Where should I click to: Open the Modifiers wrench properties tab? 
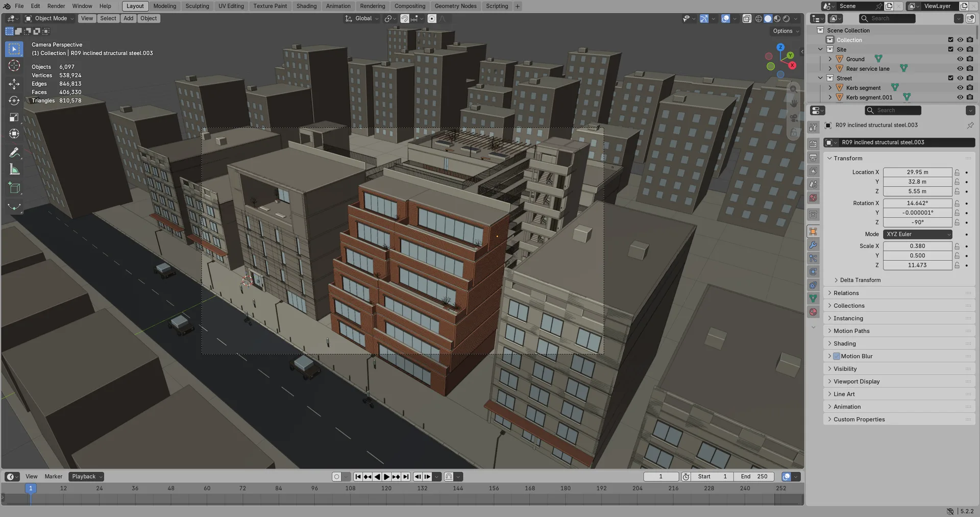[813, 245]
